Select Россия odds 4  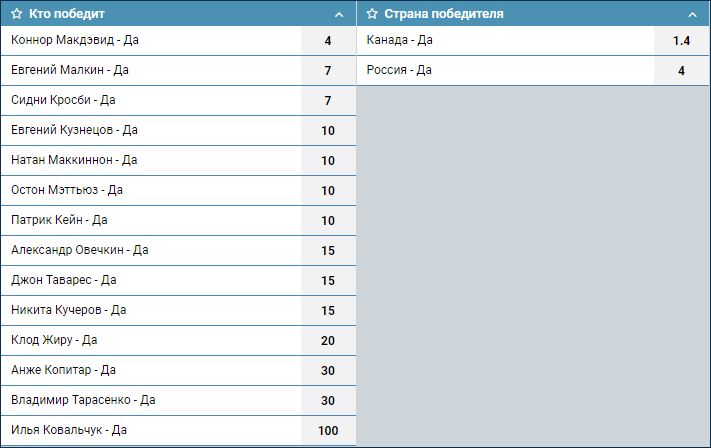pos(682,71)
